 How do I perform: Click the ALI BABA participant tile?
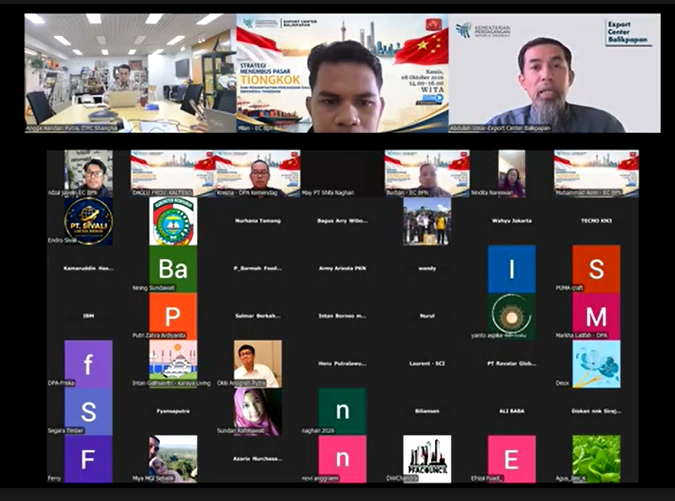click(x=511, y=411)
